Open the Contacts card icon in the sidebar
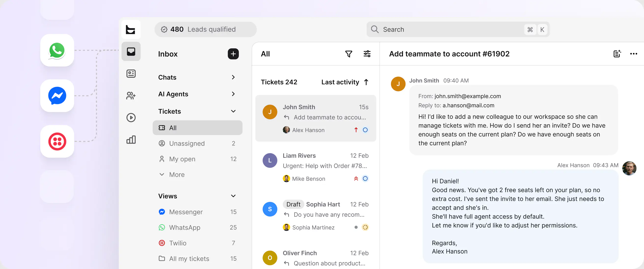 [x=131, y=73]
